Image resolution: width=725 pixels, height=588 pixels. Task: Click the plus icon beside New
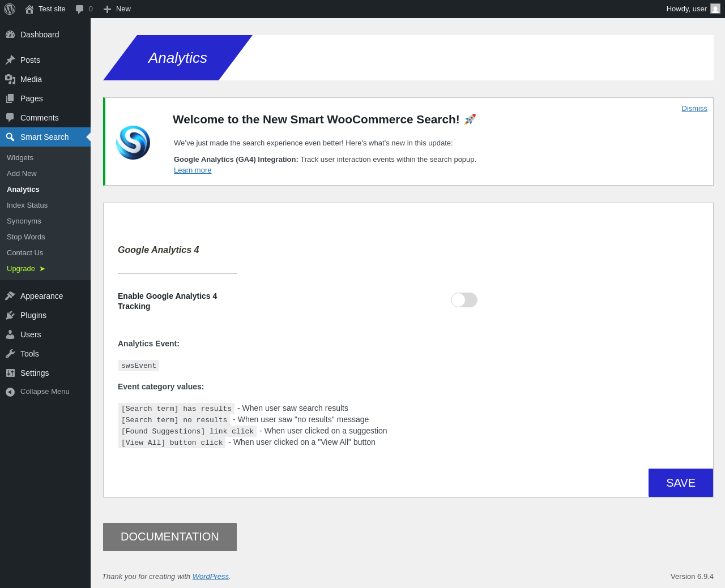[x=107, y=9]
